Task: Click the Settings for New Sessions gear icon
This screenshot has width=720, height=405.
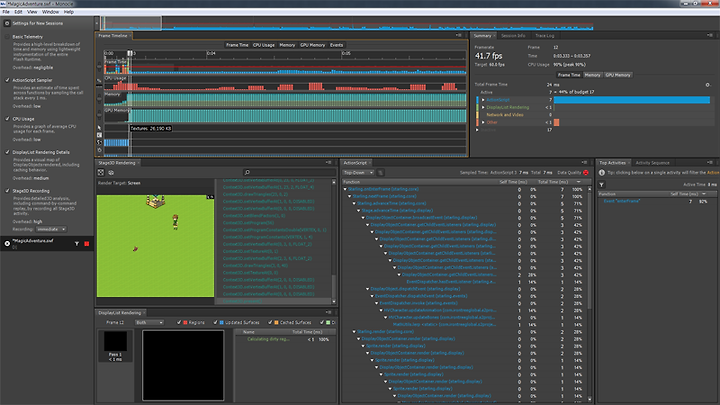Action: tap(7, 23)
